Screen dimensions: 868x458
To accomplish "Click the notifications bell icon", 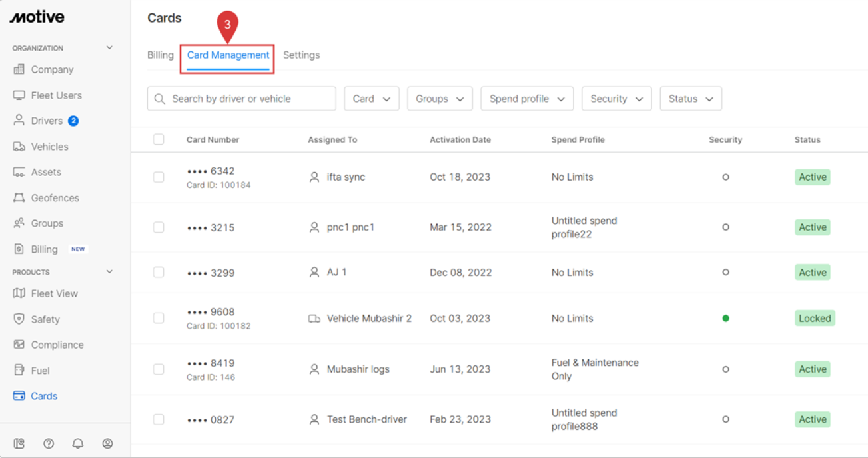I will click(x=78, y=443).
